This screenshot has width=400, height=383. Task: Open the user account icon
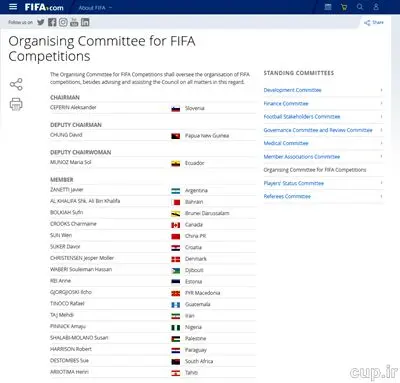coord(376,7)
